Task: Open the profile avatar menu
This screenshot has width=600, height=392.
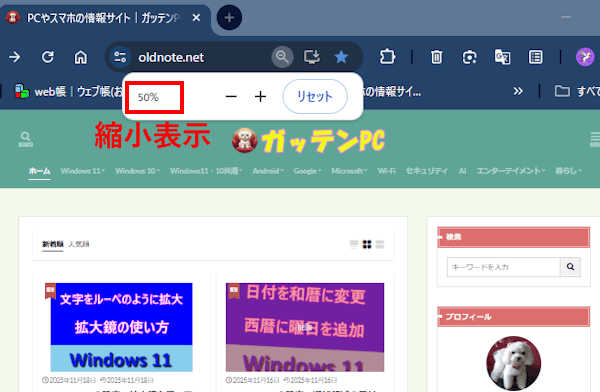Action: (585, 57)
